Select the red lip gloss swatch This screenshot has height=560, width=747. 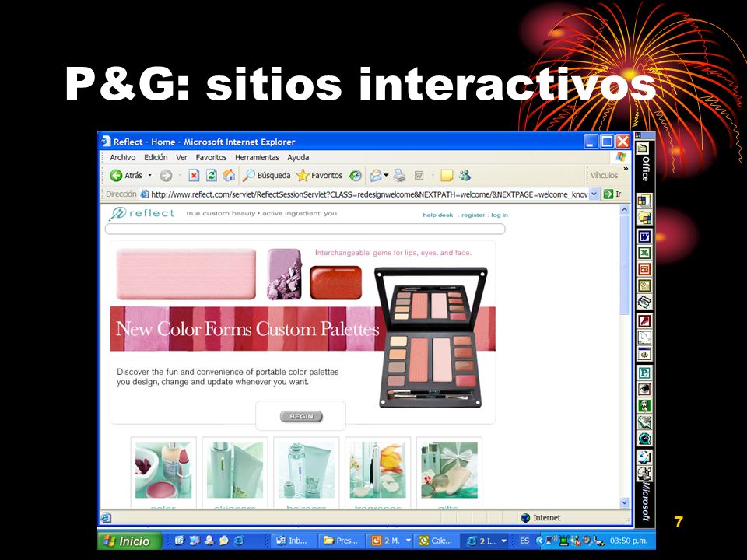pos(336,283)
